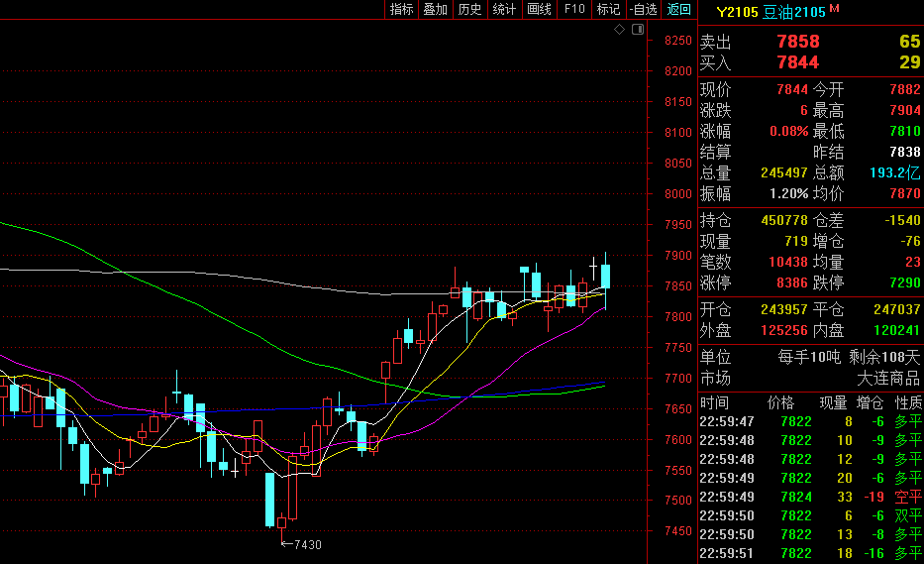Click the red M marker beside 豆油2105
This screenshot has width=924, height=564.
click(835, 8)
